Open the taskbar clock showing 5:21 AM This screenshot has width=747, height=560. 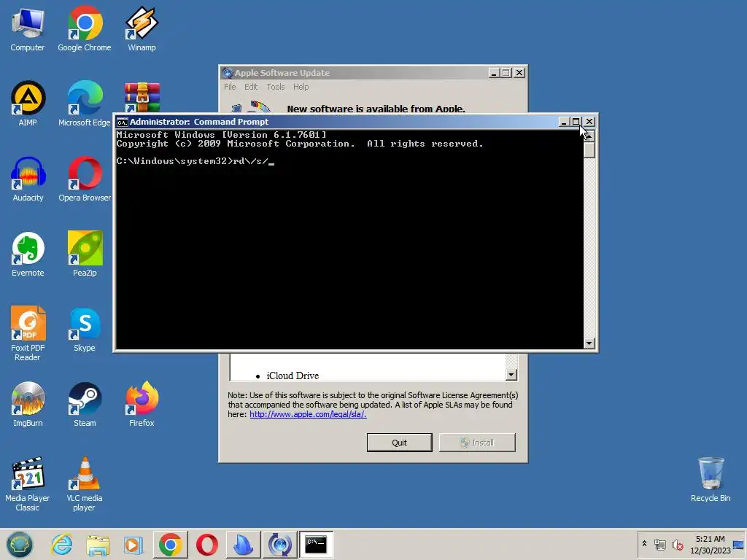coord(710,544)
